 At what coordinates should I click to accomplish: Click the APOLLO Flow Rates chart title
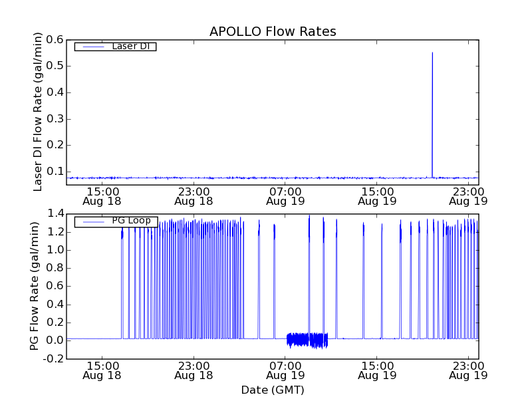pyautogui.click(x=273, y=31)
